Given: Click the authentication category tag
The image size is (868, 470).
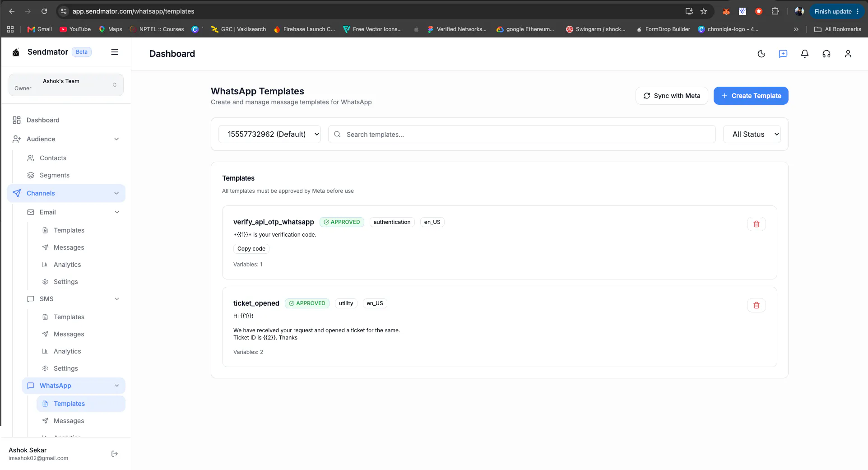Looking at the screenshot, I should (x=392, y=222).
